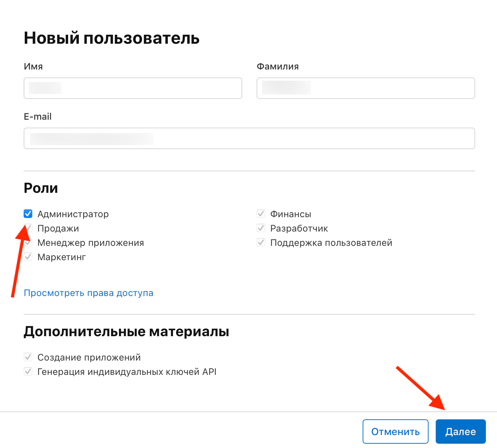Open Просмотреть права доступа link
The image size is (497, 448).
point(89,293)
